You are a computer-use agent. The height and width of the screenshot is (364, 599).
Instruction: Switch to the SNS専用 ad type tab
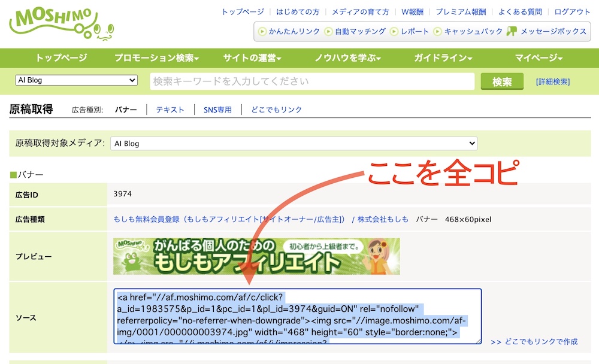218,110
